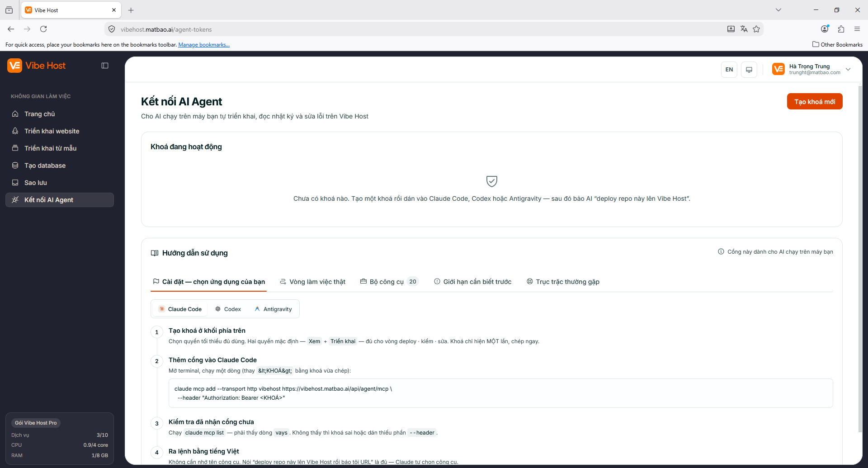Screen dimensions: 868x468
Task: Switch to Trục trặc thường gặp tab
Action: click(x=563, y=282)
